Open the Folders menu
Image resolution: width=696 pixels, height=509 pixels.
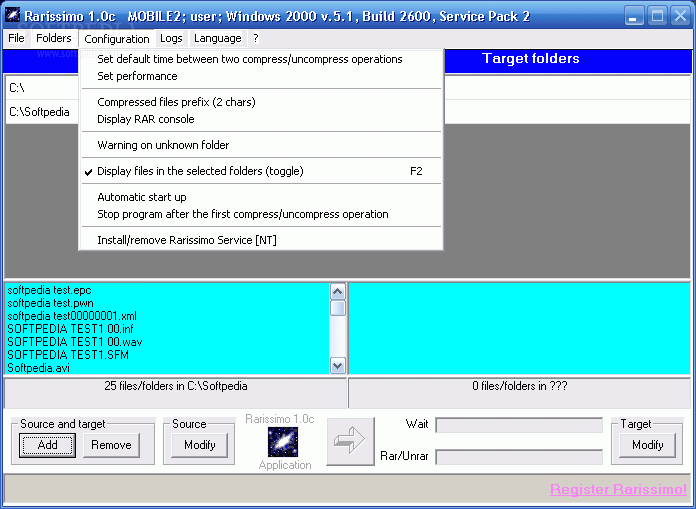(54, 38)
